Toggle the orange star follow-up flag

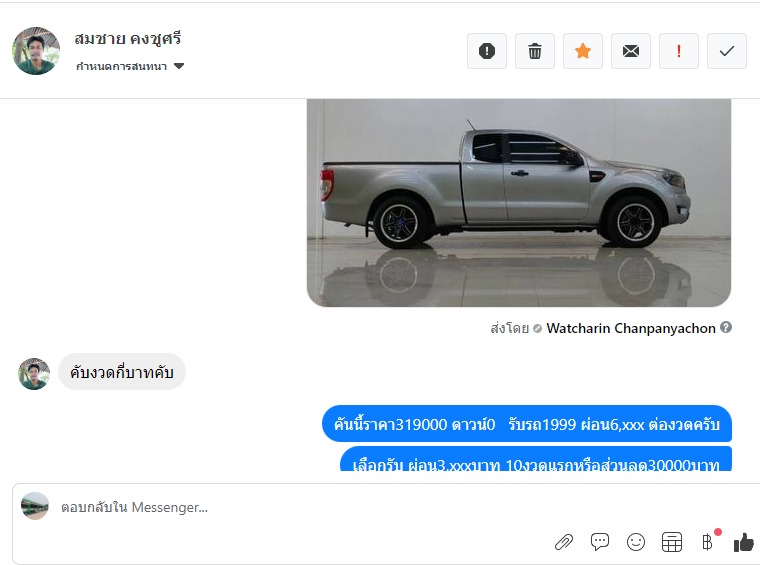click(x=583, y=51)
